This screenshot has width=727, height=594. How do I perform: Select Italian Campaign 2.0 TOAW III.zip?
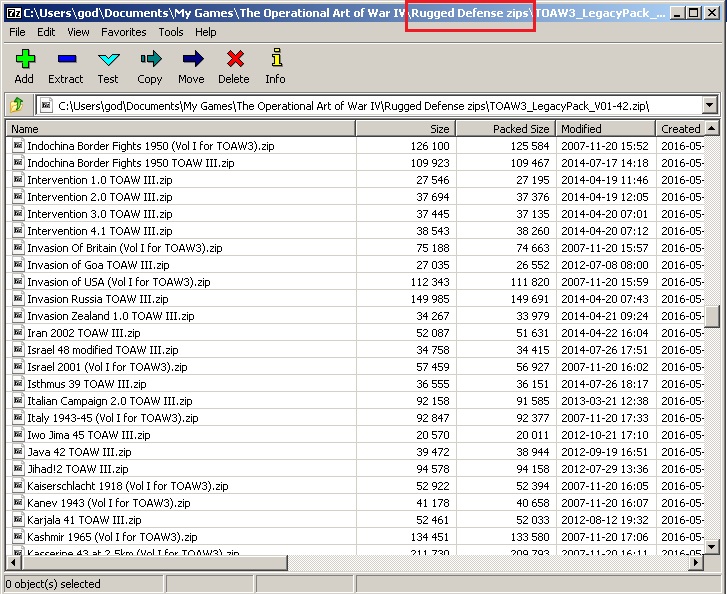[x=110, y=401]
